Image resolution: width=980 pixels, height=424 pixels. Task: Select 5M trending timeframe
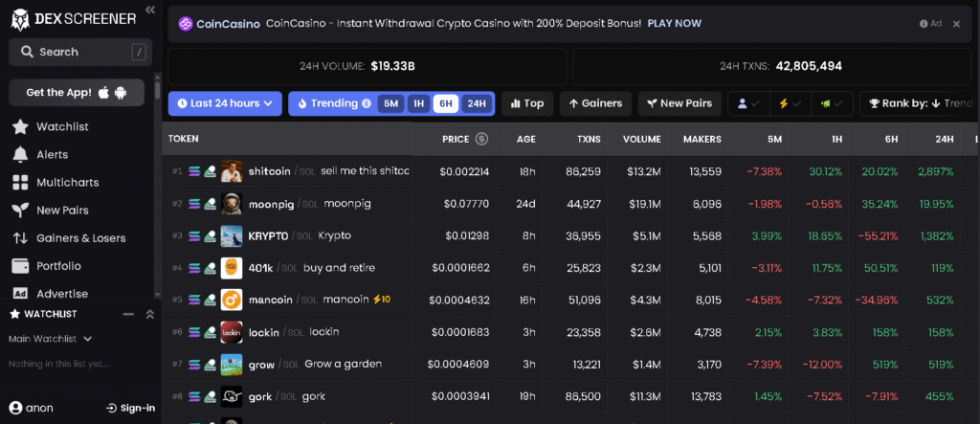390,103
